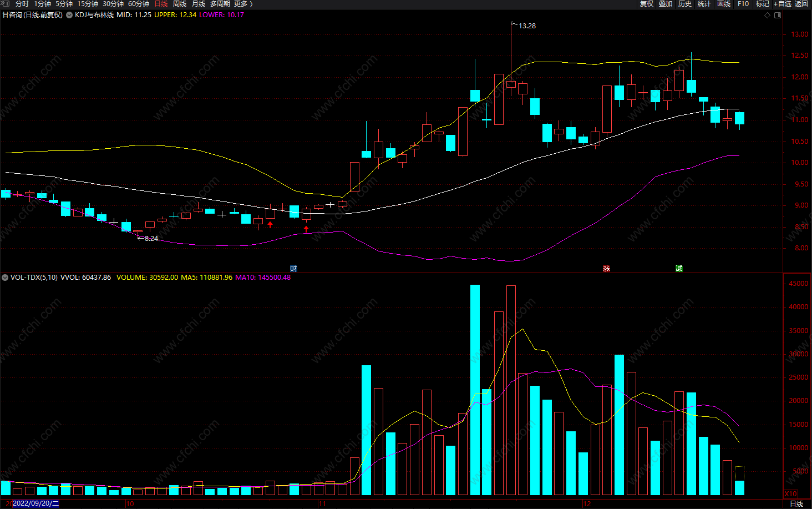
Task: Click the VOLUME: 30592.00 label
Action: click(x=148, y=278)
